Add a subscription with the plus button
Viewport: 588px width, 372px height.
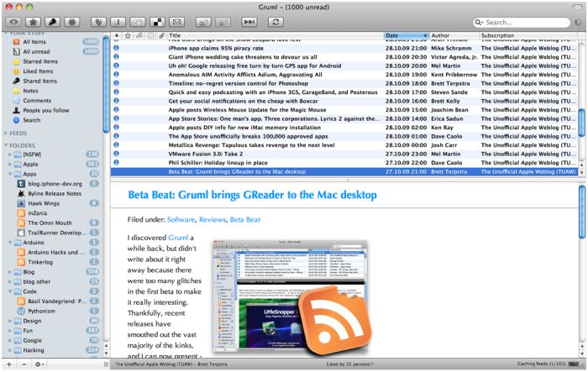tap(9, 364)
